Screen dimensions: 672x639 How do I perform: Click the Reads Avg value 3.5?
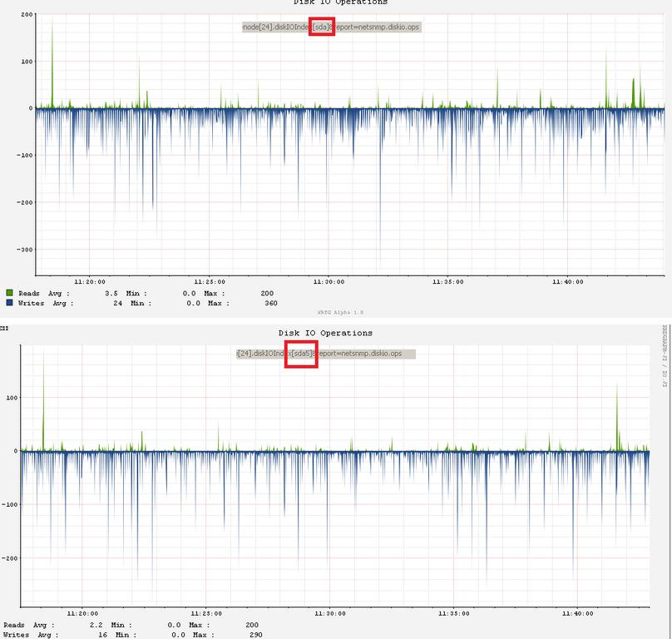[111, 293]
